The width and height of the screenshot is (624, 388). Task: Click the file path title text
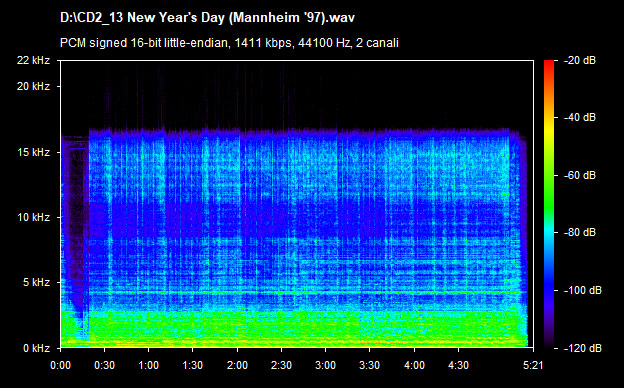point(207,18)
